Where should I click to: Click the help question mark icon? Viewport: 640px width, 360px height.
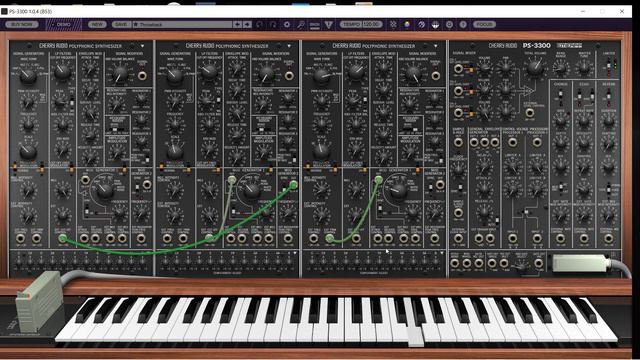coord(463,24)
